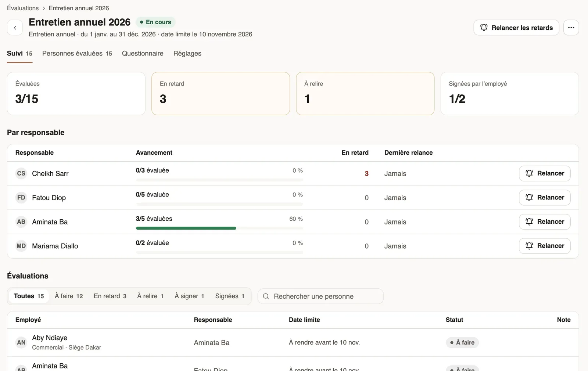Filter evaluations by En retard 3
Image resolution: width=588 pixels, height=371 pixels.
(110, 296)
